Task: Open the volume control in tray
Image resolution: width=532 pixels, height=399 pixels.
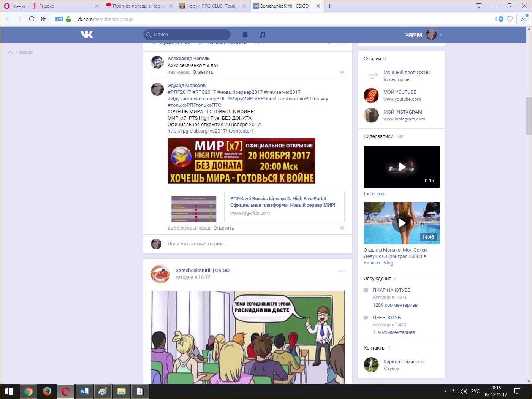Action: [x=464, y=391]
